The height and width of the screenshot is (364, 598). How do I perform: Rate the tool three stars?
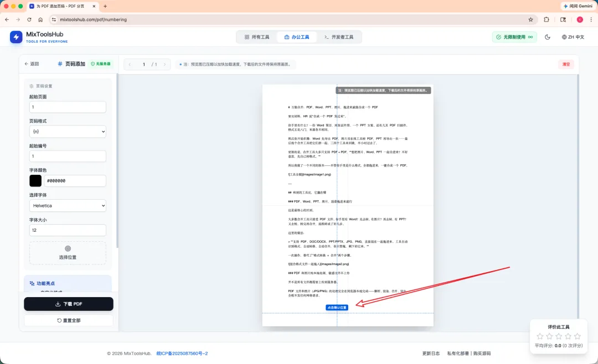[559, 336]
